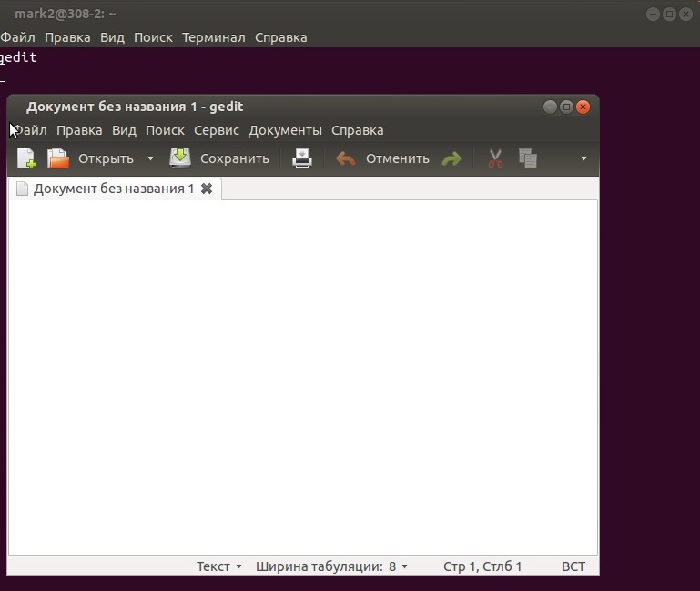
Task: Click the orange undo arrow icon
Action: click(346, 158)
